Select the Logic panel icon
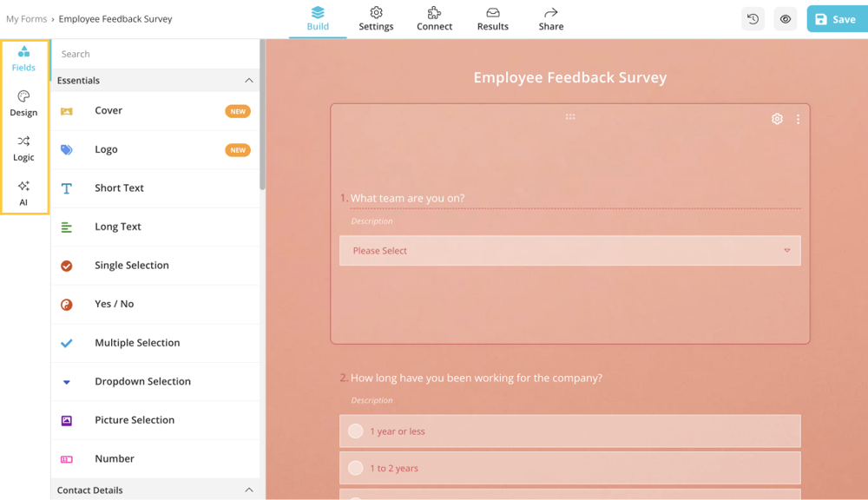The width and height of the screenshot is (868, 500). coord(24,148)
